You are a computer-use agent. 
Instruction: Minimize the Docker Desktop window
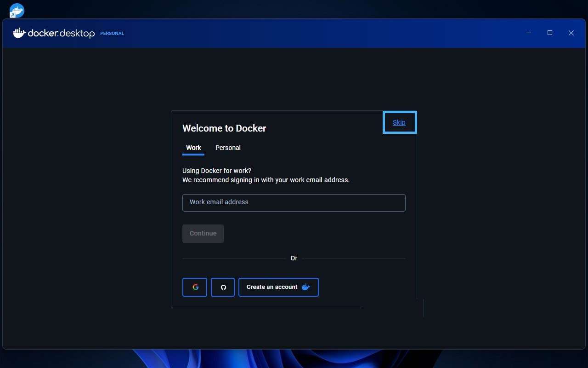[x=529, y=33]
